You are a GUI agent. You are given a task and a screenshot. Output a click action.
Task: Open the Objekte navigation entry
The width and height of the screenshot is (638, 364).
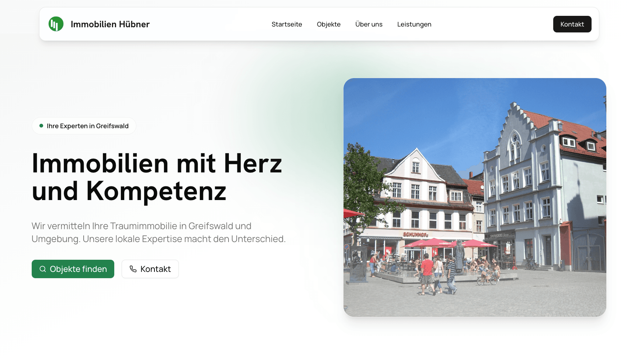click(328, 24)
